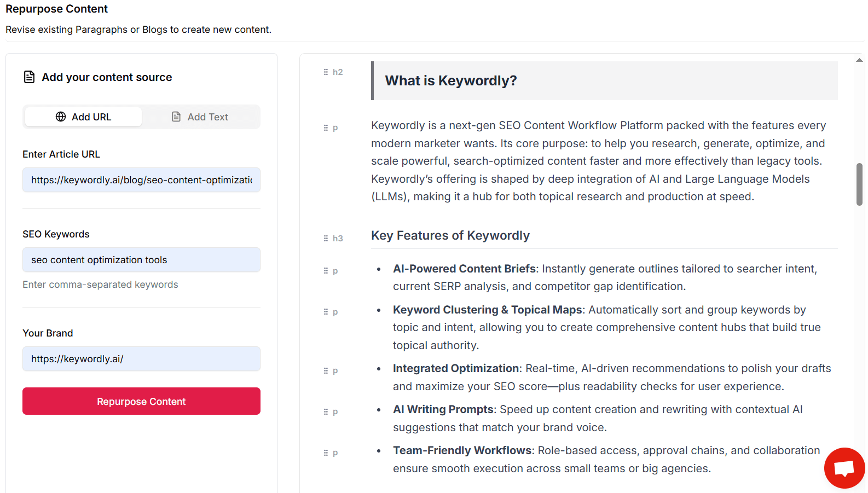Click the h2 label in the editor margin
This screenshot has height=493, width=868.
[x=338, y=72]
